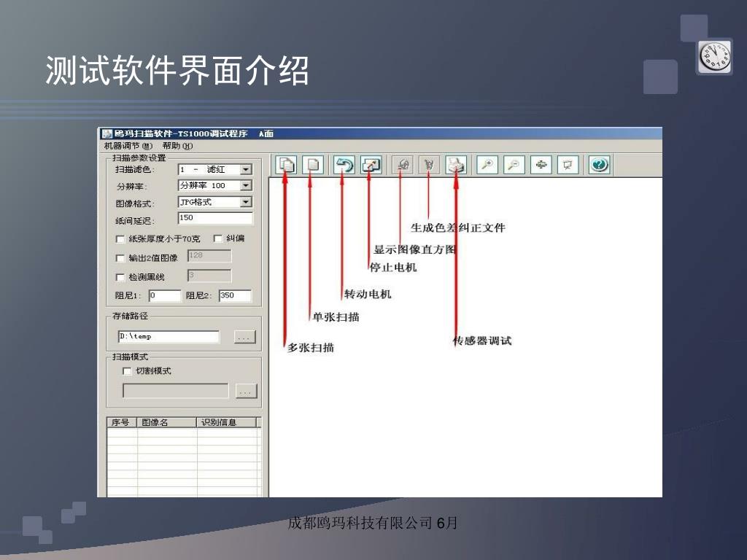The image size is (747, 560).
Task: Show image histogram (显示图像直方图) icon
Action: [x=403, y=166]
